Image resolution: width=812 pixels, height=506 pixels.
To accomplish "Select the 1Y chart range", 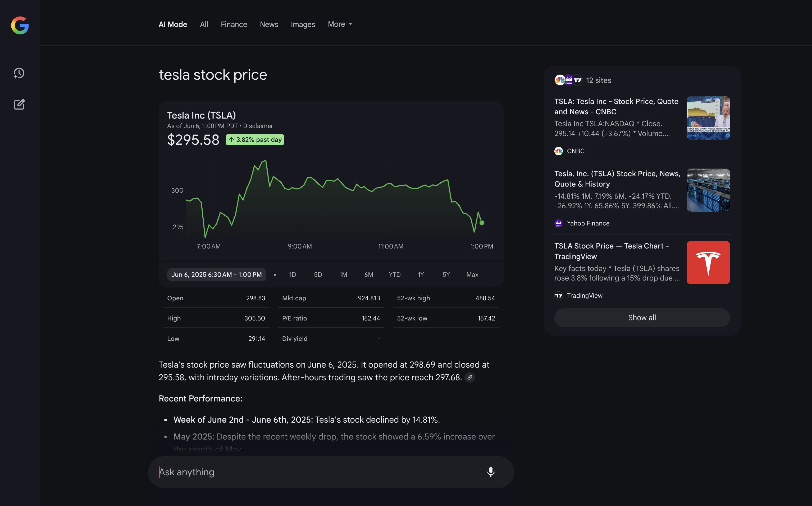I will click(421, 275).
